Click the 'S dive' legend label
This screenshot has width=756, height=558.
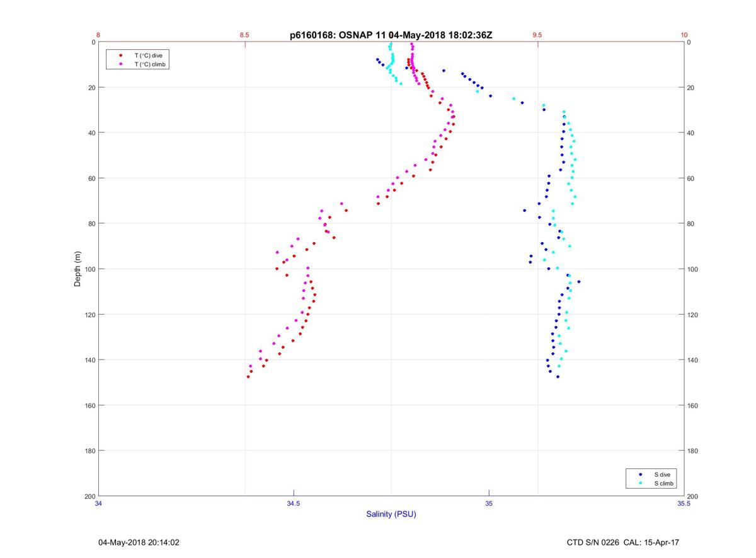[x=661, y=474]
